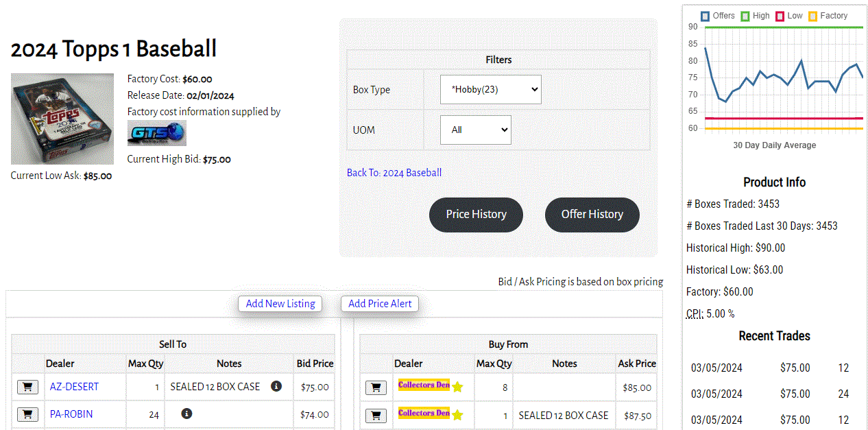Click the Add New Listing button

coord(280,304)
